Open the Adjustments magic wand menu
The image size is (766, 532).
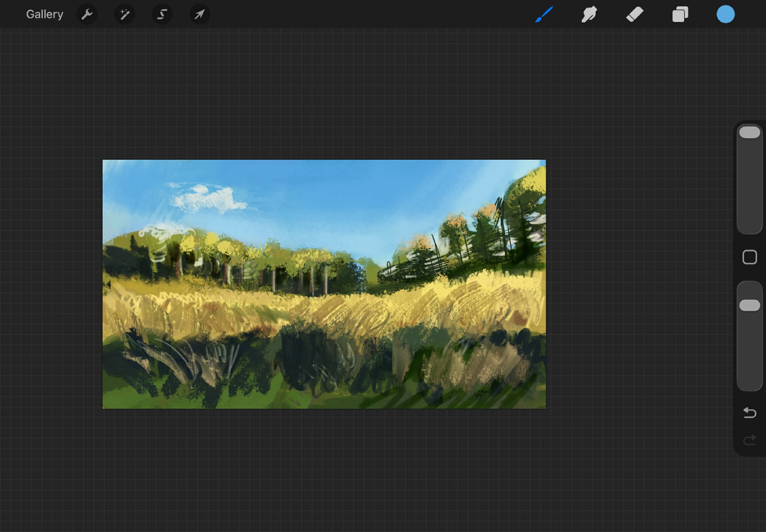124,15
